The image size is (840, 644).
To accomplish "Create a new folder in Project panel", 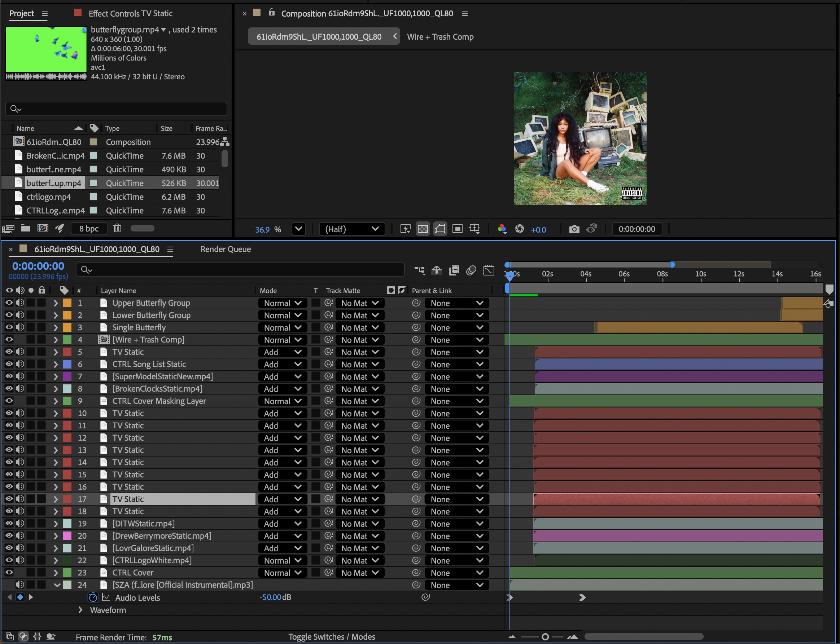I will point(25,229).
